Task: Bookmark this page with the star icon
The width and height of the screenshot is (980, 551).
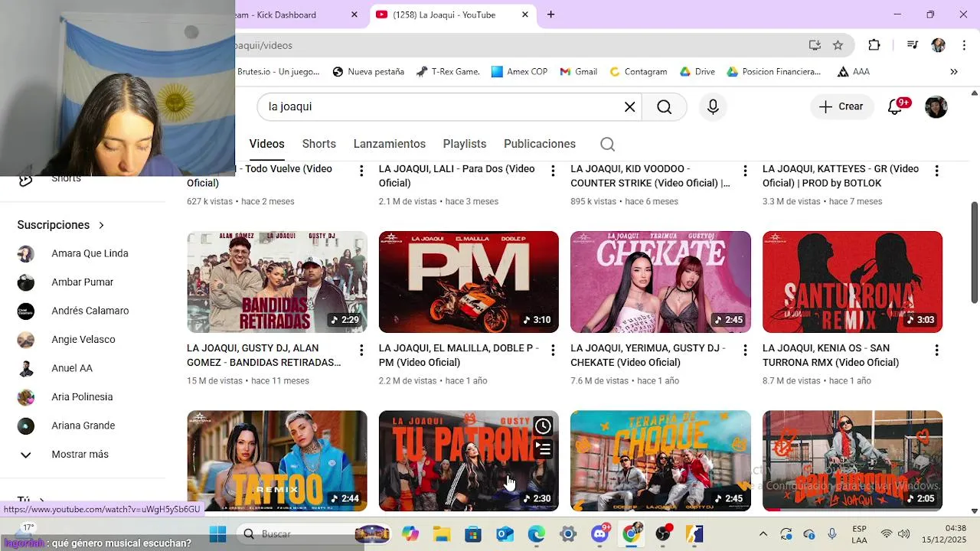Action: coord(838,45)
